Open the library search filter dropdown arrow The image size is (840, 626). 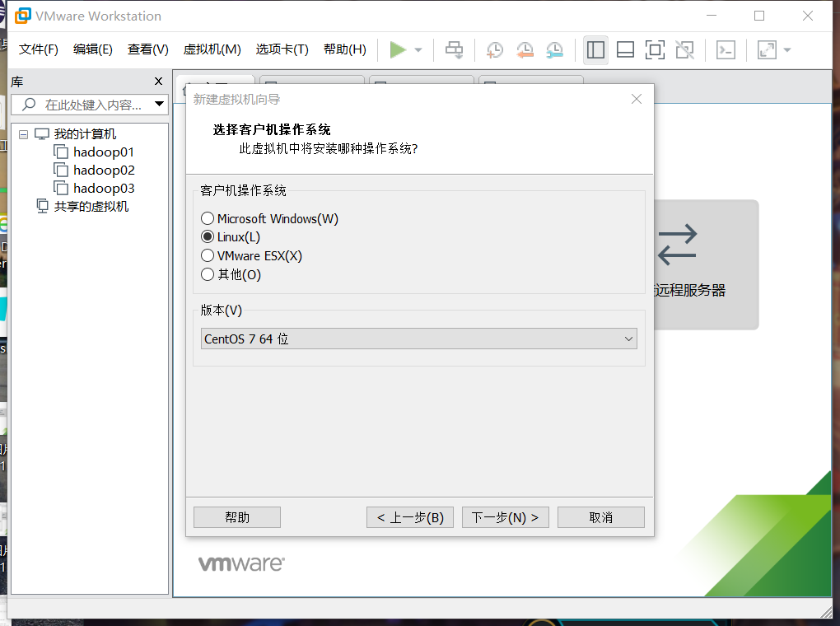tap(159, 104)
